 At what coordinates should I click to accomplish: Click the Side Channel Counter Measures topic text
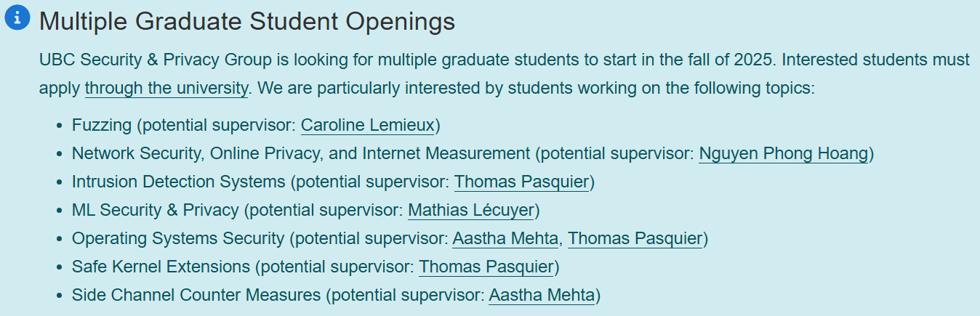tap(196, 295)
